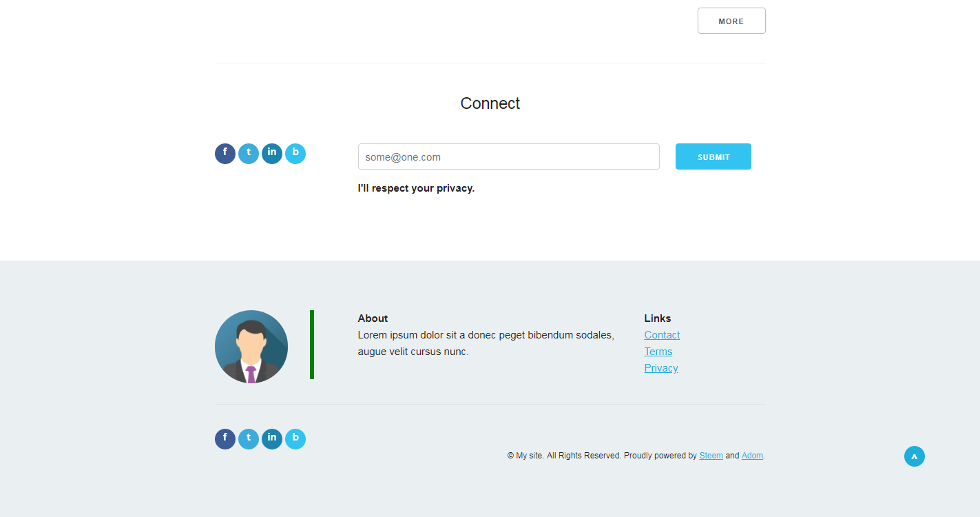Follow the Adom link in footer
The image size is (980, 517).
pos(752,456)
